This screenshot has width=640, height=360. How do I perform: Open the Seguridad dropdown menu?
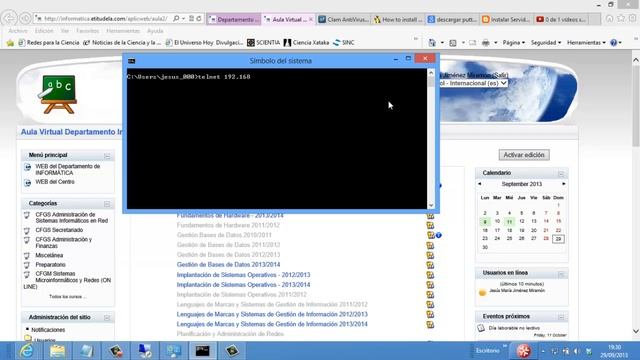(546, 42)
